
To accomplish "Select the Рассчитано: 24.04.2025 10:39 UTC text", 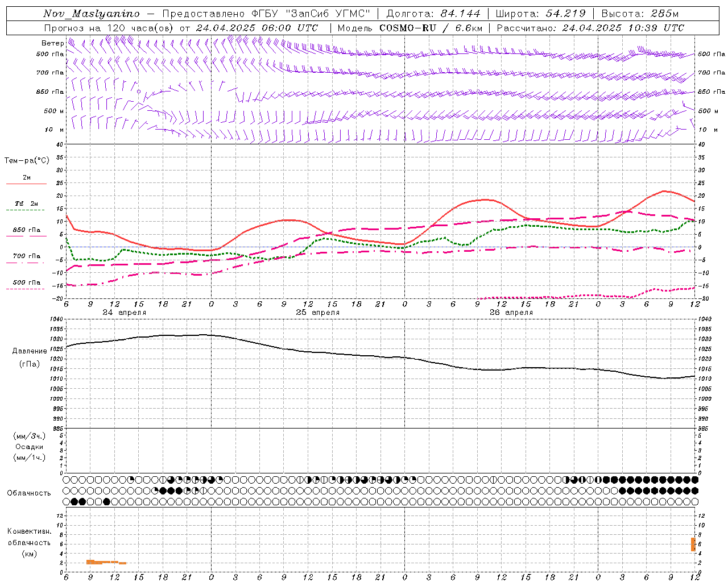I will 591,28.
